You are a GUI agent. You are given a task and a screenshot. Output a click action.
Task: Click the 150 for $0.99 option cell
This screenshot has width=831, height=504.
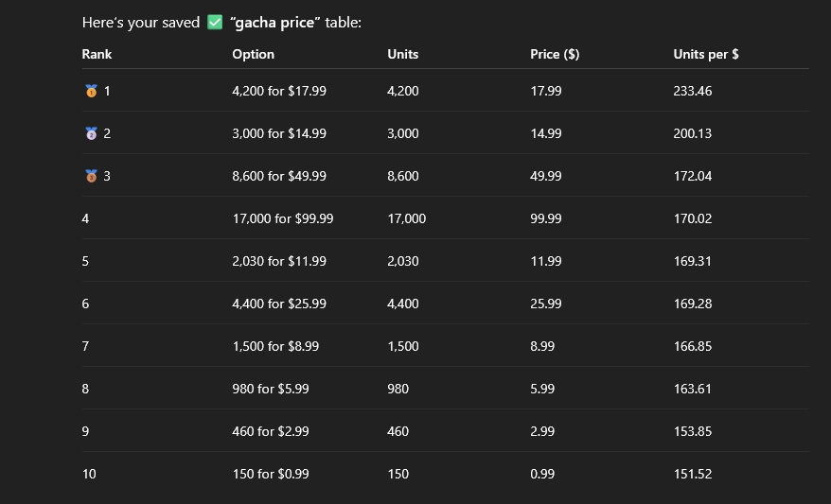[270, 474]
